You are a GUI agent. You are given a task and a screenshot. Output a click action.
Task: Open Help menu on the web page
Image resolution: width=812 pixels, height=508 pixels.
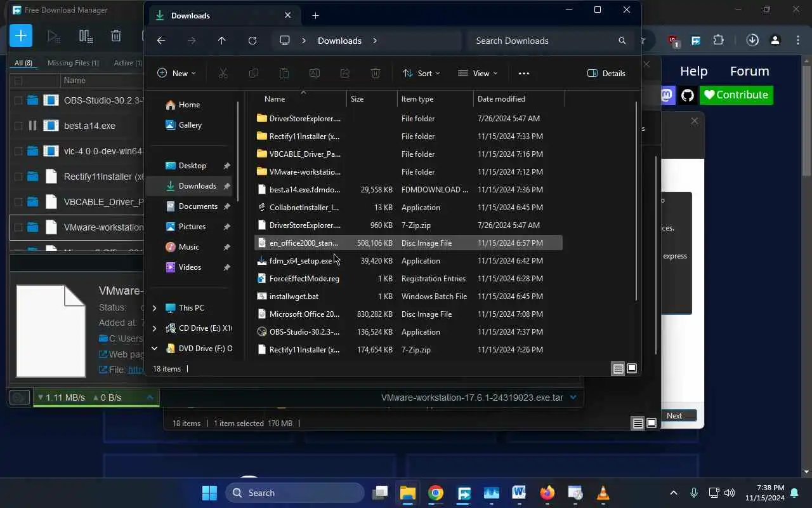pyautogui.click(x=694, y=71)
